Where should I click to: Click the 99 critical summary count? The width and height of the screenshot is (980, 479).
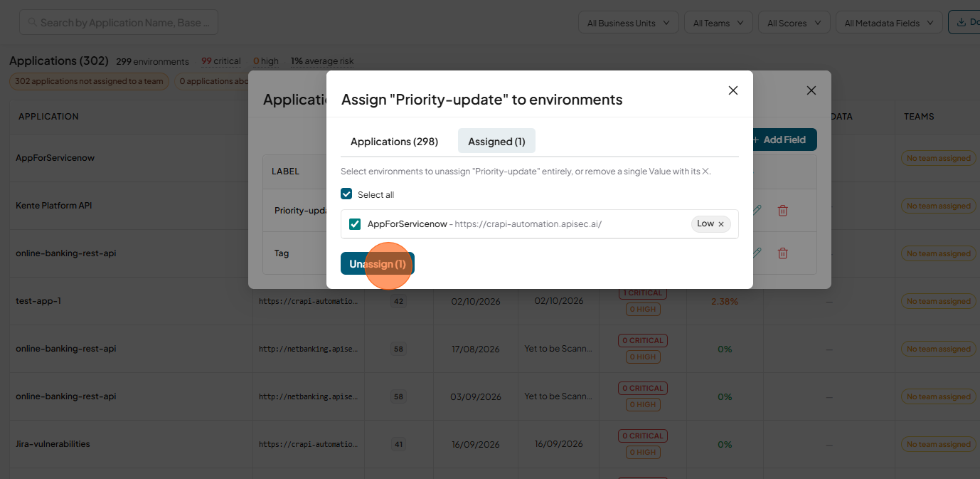coord(221,61)
